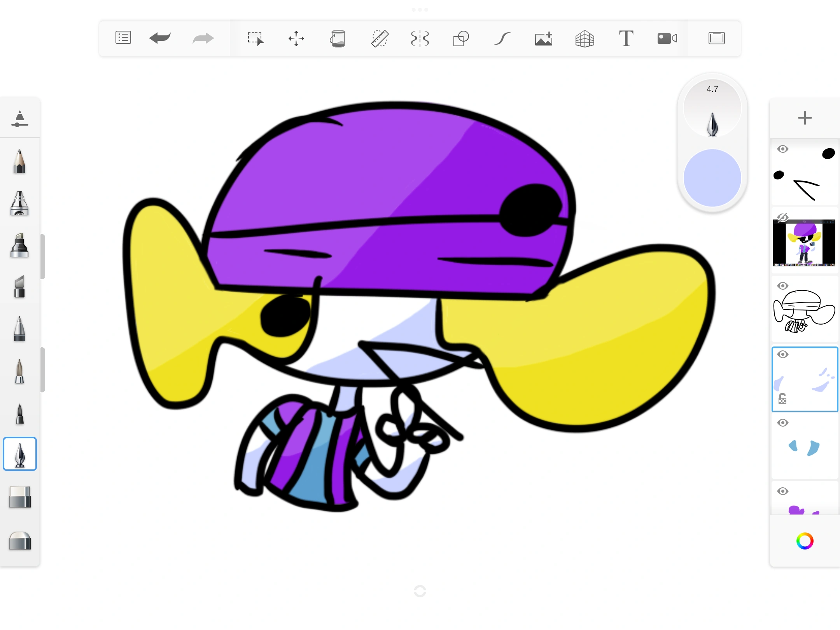Expand brush size puck showing 4.7
This screenshot has height=630, width=840.
pos(712,108)
